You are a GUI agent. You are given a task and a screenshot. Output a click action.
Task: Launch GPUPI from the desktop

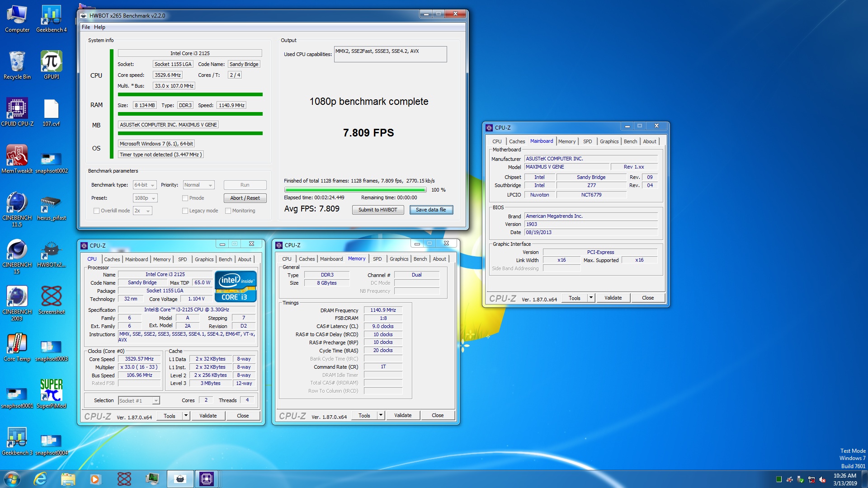[x=52, y=66]
